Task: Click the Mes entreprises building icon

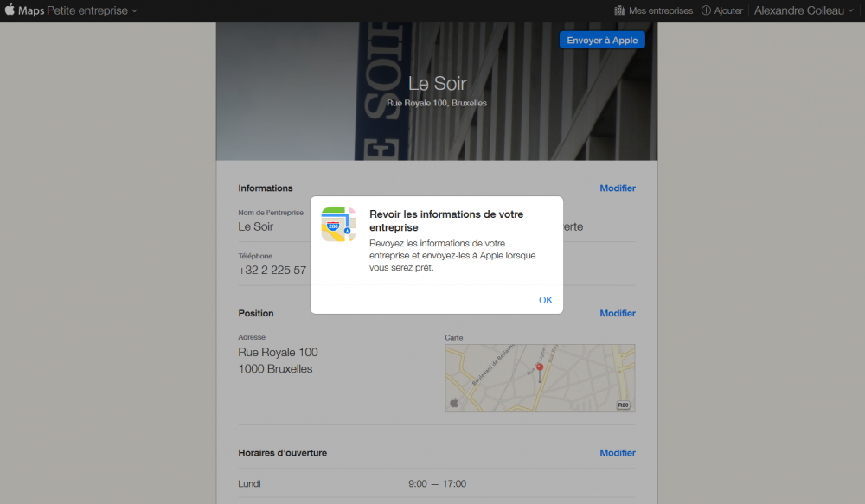Action: pyautogui.click(x=619, y=10)
